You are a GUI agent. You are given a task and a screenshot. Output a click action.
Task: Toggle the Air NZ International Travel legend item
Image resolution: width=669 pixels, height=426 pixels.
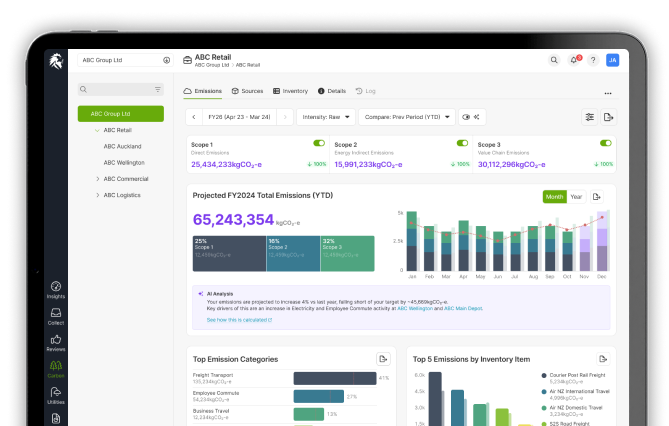(x=575, y=394)
